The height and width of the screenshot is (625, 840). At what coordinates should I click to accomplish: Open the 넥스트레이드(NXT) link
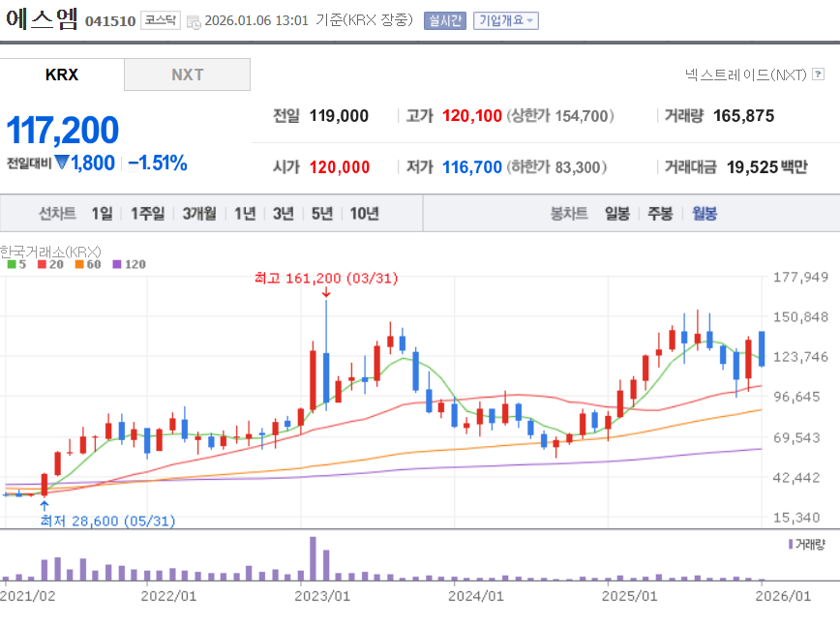click(746, 74)
